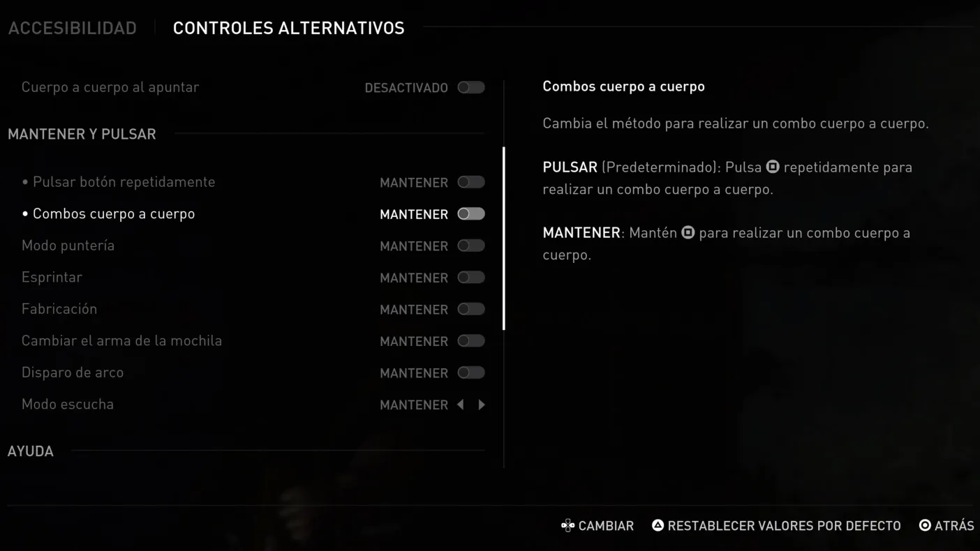Click the circle button icon beside ATRÁS
This screenshot has width=980, height=551.
pos(925,525)
